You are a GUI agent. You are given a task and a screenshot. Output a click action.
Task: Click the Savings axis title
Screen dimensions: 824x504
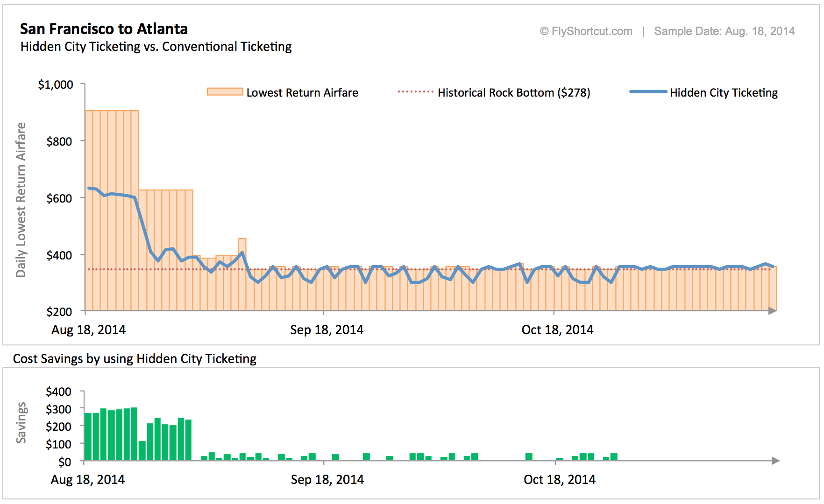click(21, 423)
